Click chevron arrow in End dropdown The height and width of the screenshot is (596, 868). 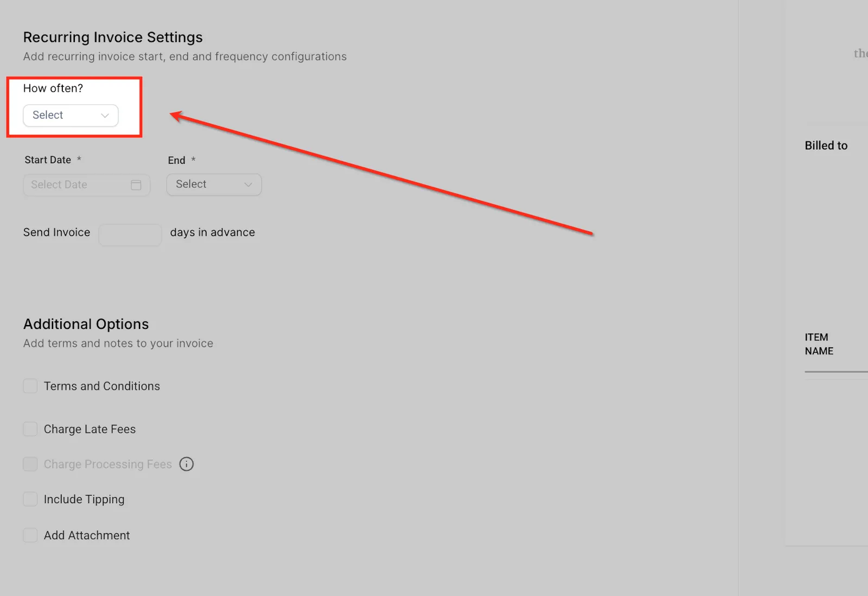pos(248,185)
